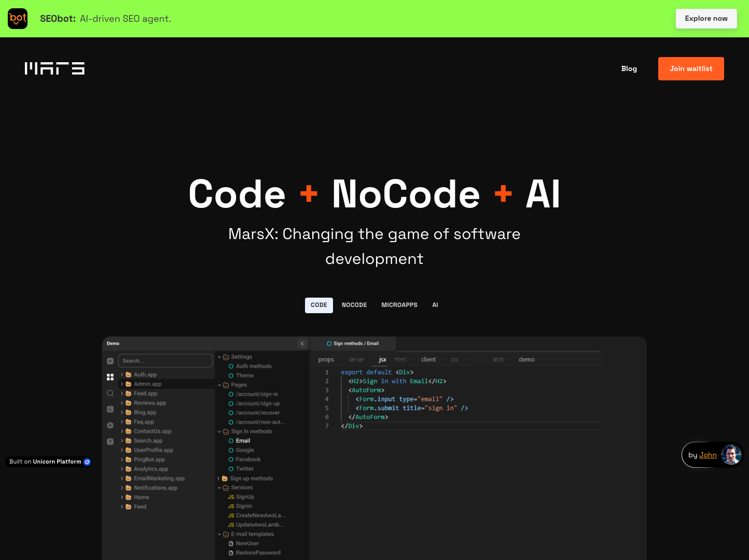Viewport: 749px width, 560px height.
Task: Click the MARS logo in header
Action: [54, 68]
